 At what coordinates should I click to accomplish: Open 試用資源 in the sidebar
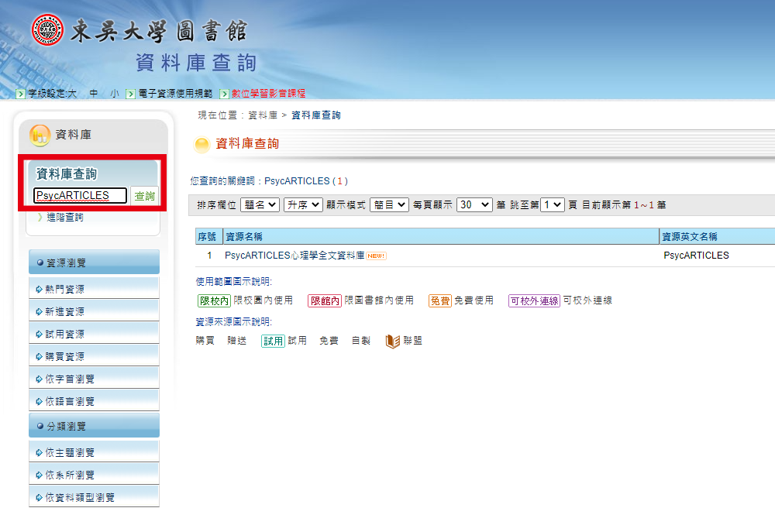coord(94,334)
